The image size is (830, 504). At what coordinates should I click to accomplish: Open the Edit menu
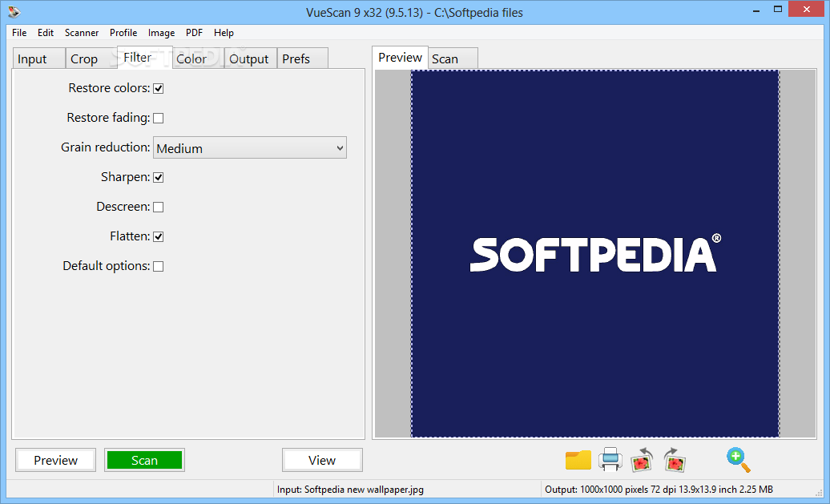tap(46, 33)
